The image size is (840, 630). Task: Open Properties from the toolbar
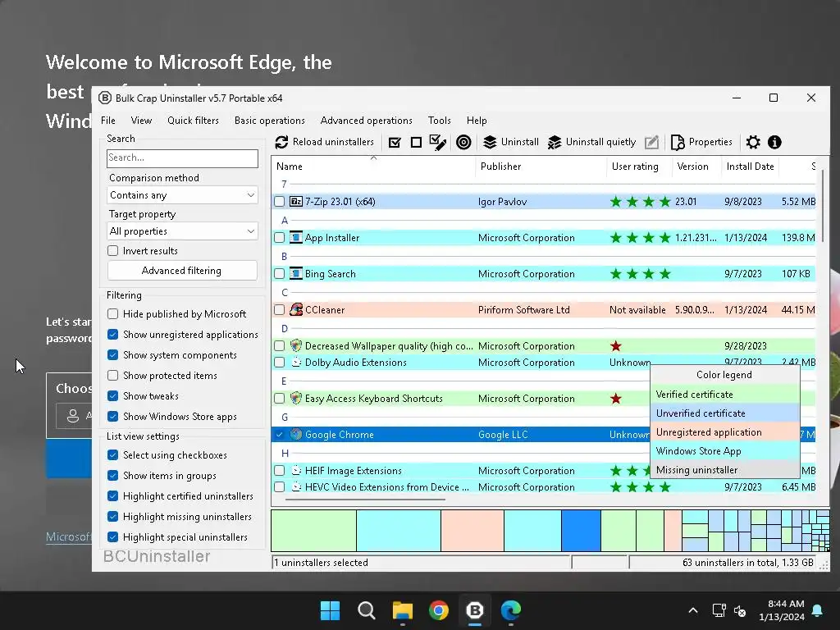click(701, 142)
